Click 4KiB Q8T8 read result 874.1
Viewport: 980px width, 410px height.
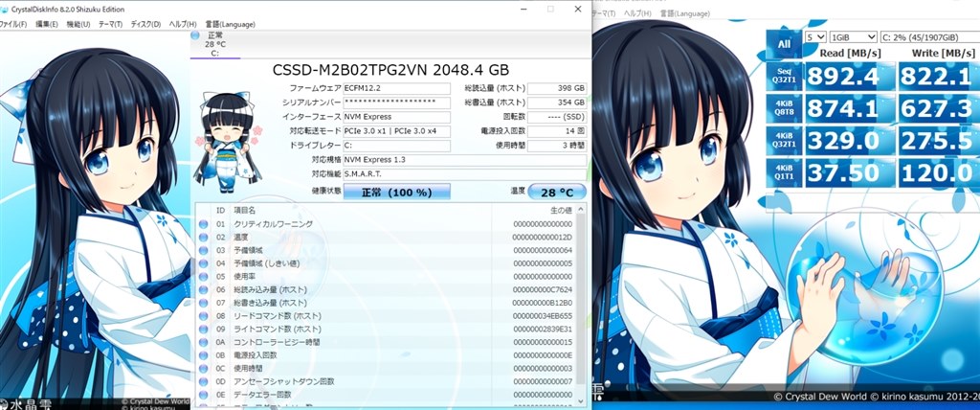click(x=850, y=108)
